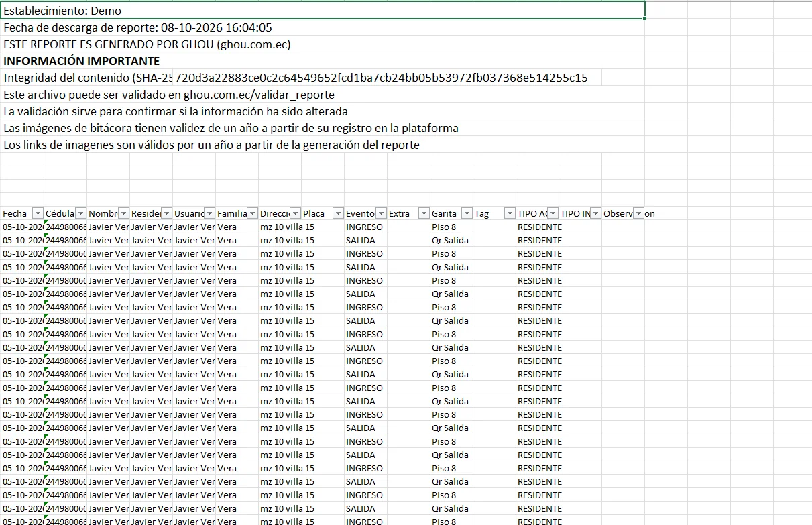The image size is (812, 525).
Task: Show filter options for TIPO IN column
Action: point(595,213)
